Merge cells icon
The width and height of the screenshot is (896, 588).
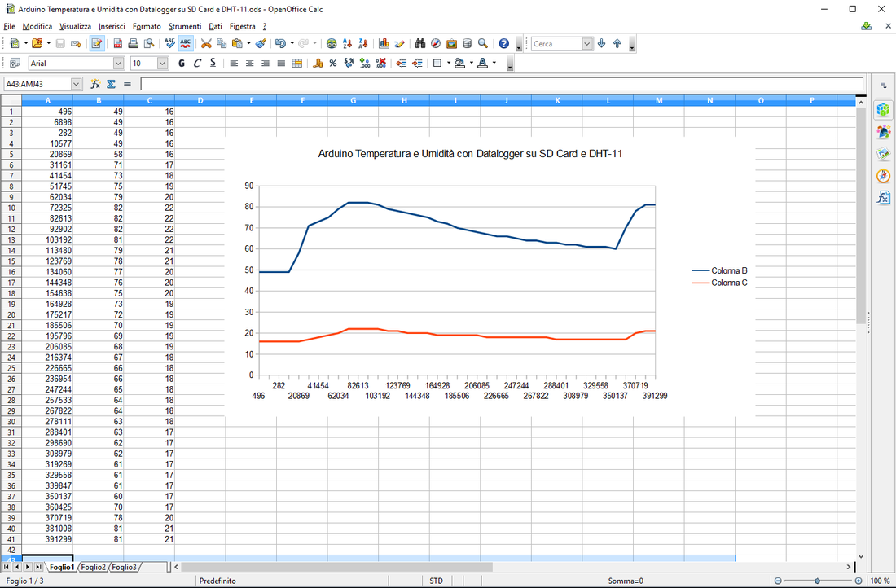pyautogui.click(x=296, y=64)
